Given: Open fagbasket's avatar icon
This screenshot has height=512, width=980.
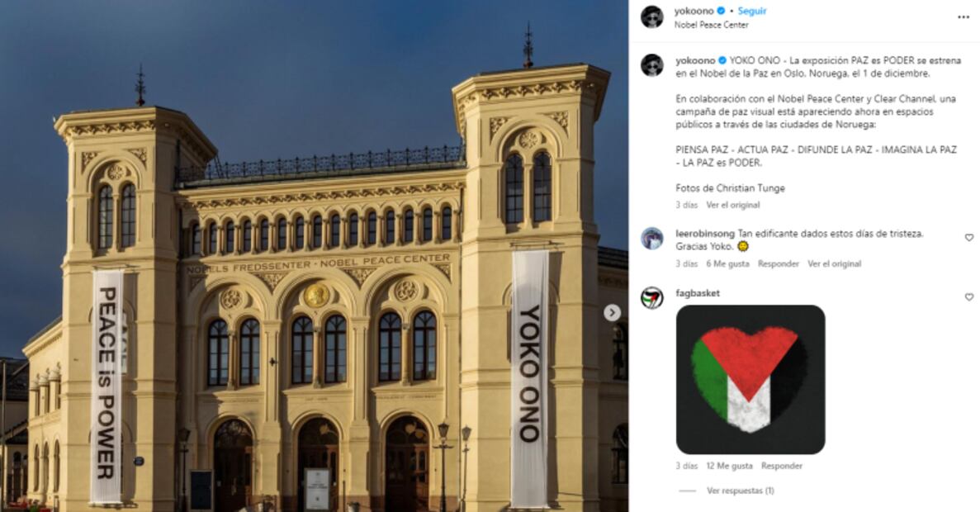Looking at the screenshot, I should [652, 297].
